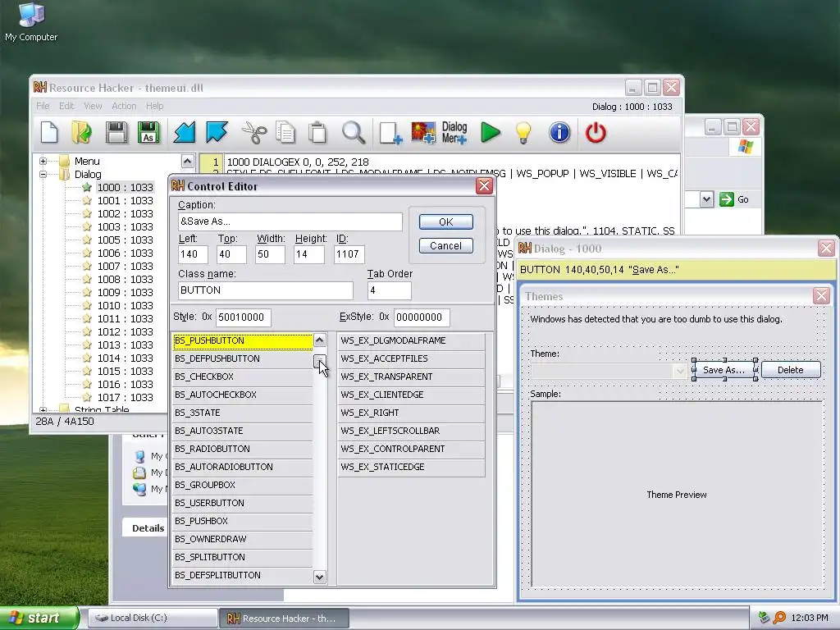Viewport: 840px width, 630px height.
Task: Click Cancel in Control Editor
Action: click(445, 246)
